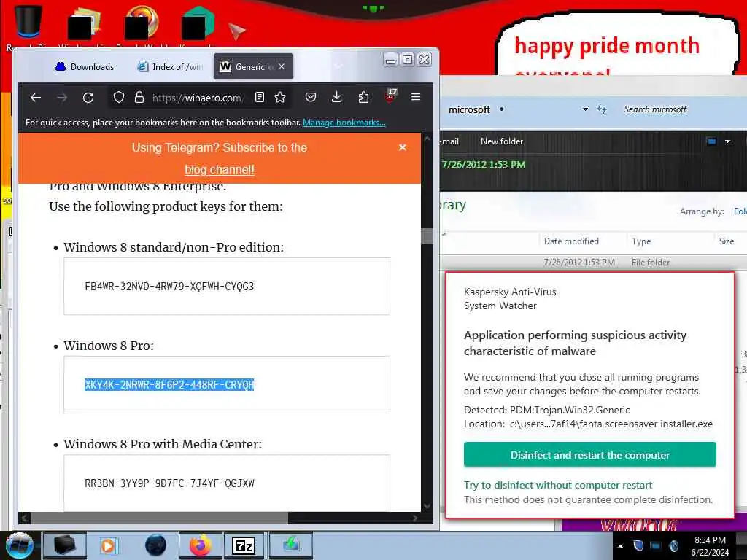Screen dimensions: 747x560
Task: Bookmark this page with star icon
Action: tap(280, 97)
